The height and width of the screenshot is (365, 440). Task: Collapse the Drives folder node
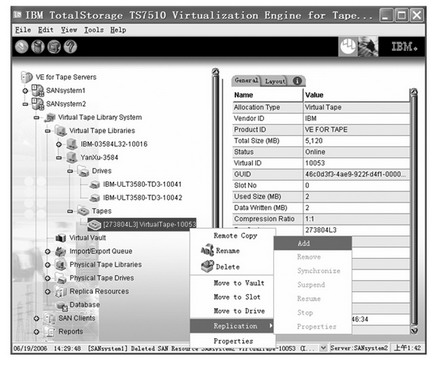tap(70, 171)
